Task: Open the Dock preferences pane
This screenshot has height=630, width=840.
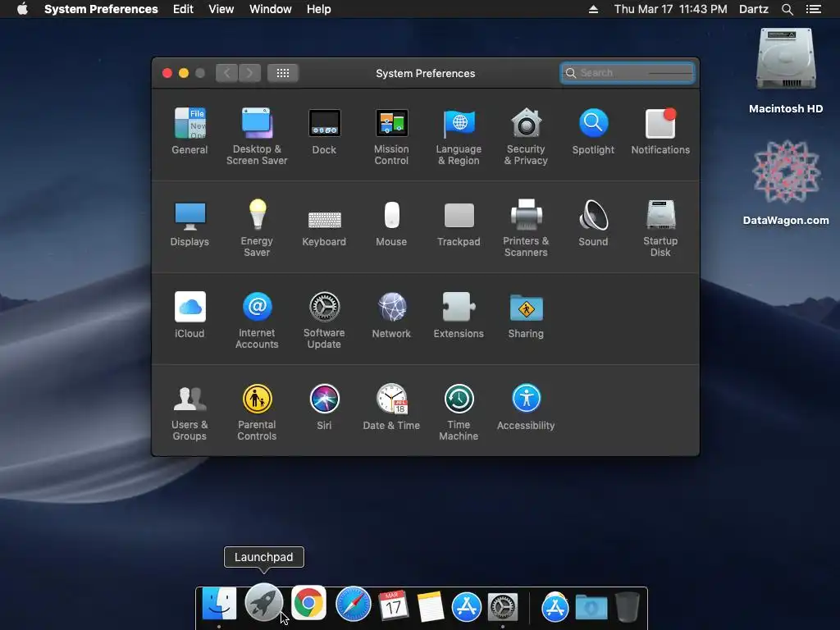Action: [x=324, y=131]
